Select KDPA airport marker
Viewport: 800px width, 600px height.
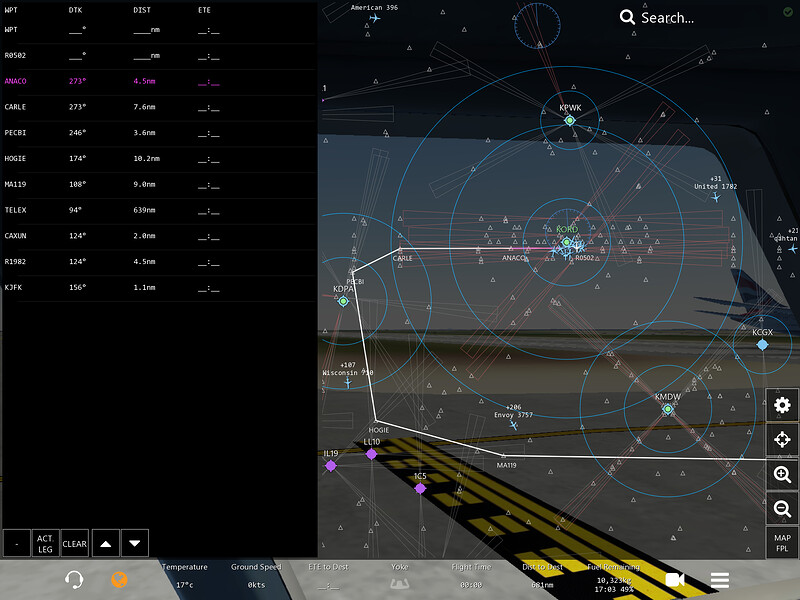[x=343, y=301]
